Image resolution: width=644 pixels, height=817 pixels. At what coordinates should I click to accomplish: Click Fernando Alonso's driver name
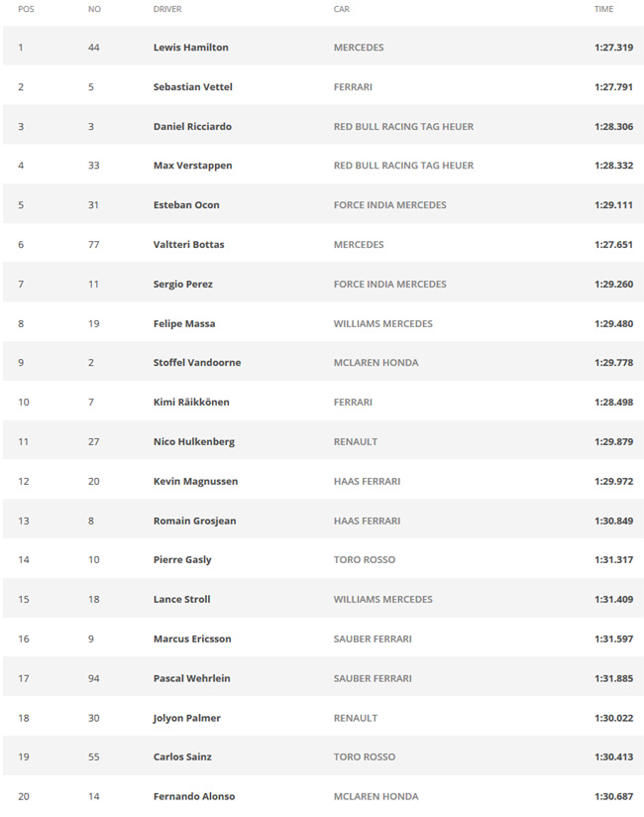pyautogui.click(x=193, y=797)
